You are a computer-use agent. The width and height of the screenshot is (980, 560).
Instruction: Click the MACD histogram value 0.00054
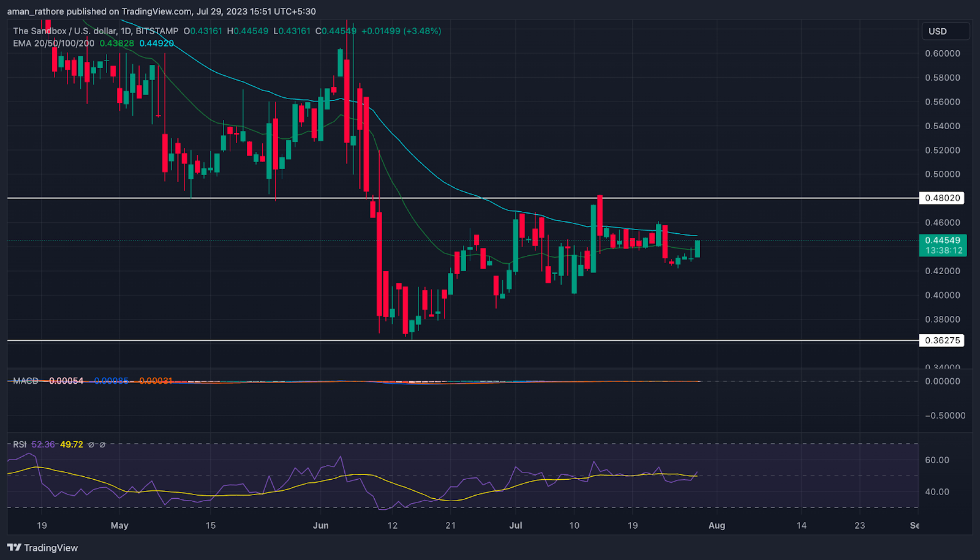pyautogui.click(x=66, y=381)
